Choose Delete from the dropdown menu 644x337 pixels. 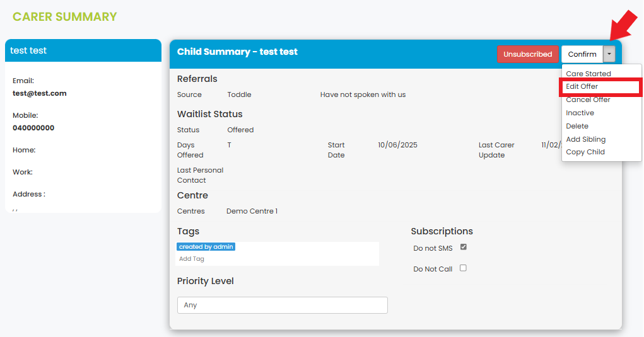pyautogui.click(x=577, y=126)
